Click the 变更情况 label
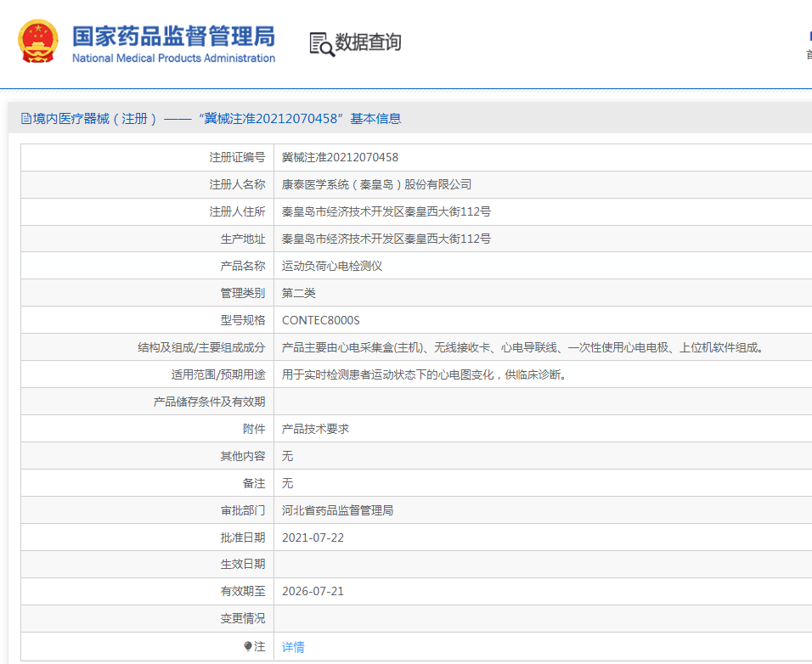Viewport: 812px width, 664px height. coord(243,618)
